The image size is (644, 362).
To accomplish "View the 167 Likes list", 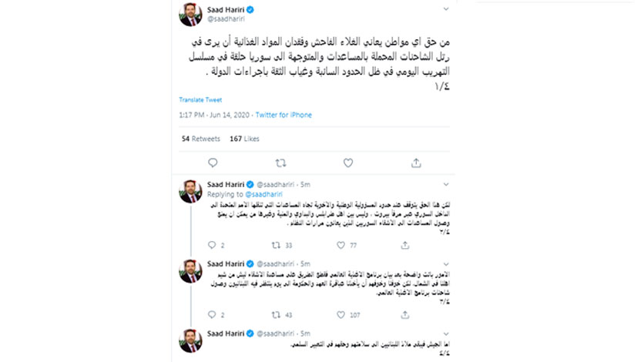I will pos(244,139).
